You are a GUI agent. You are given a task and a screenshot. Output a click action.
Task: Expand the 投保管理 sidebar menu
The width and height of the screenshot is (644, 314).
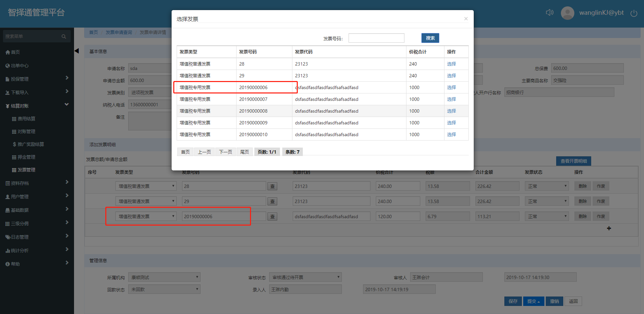[37, 79]
